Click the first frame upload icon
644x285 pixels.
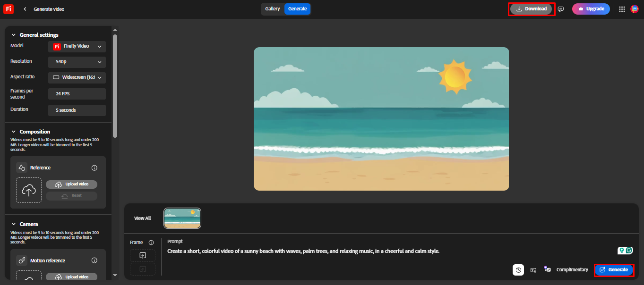tap(143, 255)
